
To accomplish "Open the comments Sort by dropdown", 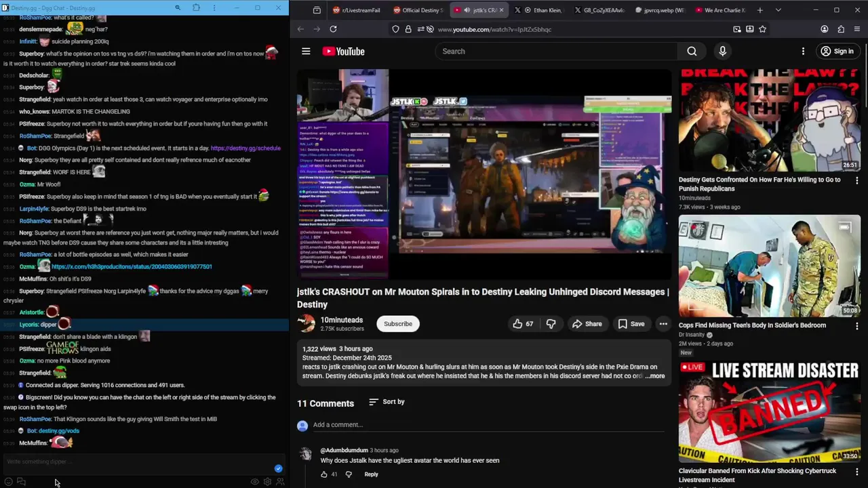I will [387, 402].
